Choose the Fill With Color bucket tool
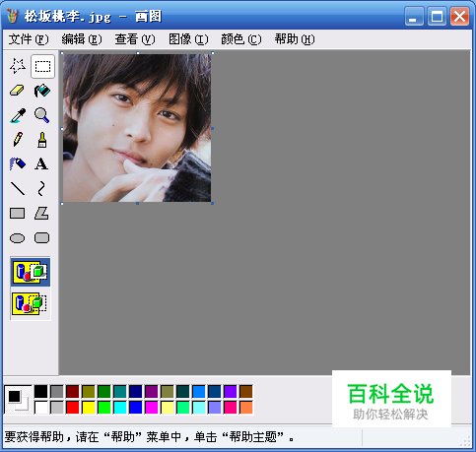This screenshot has height=452, width=476. pos(42,91)
